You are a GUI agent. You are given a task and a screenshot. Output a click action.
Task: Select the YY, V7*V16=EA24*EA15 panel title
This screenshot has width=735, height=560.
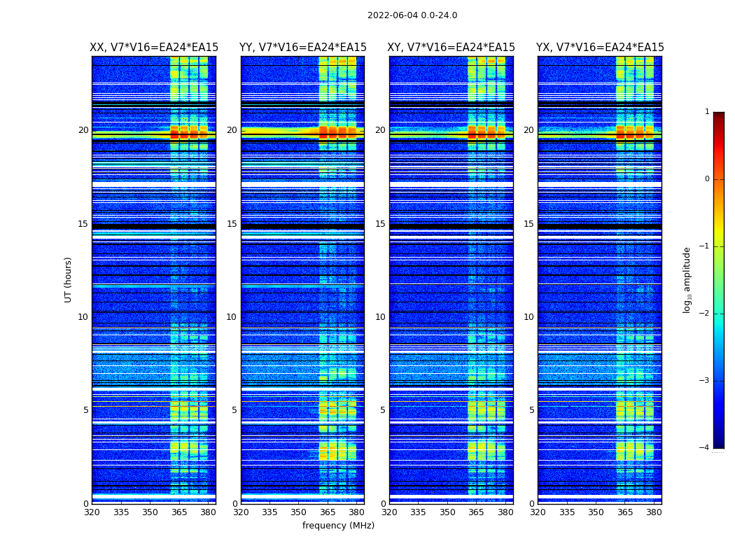pyautogui.click(x=303, y=48)
